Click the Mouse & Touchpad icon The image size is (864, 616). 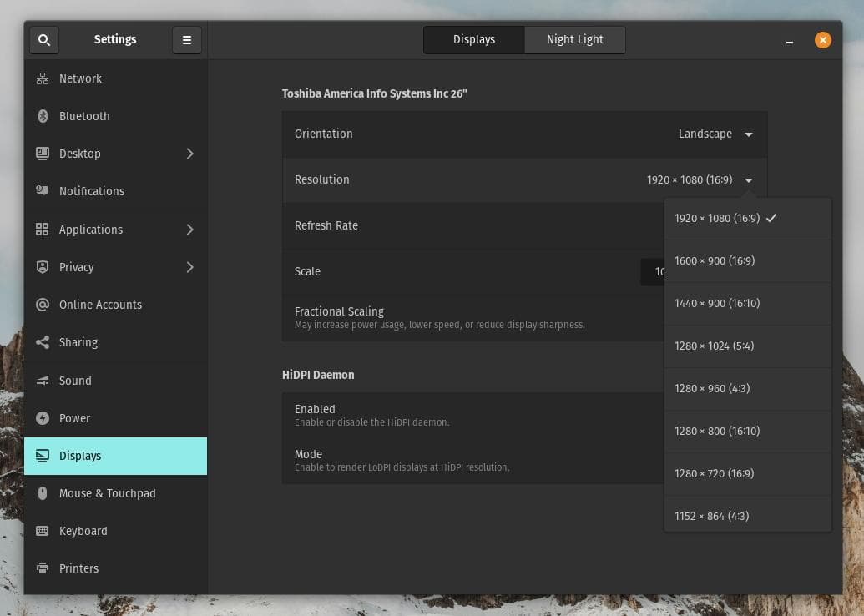pos(43,493)
